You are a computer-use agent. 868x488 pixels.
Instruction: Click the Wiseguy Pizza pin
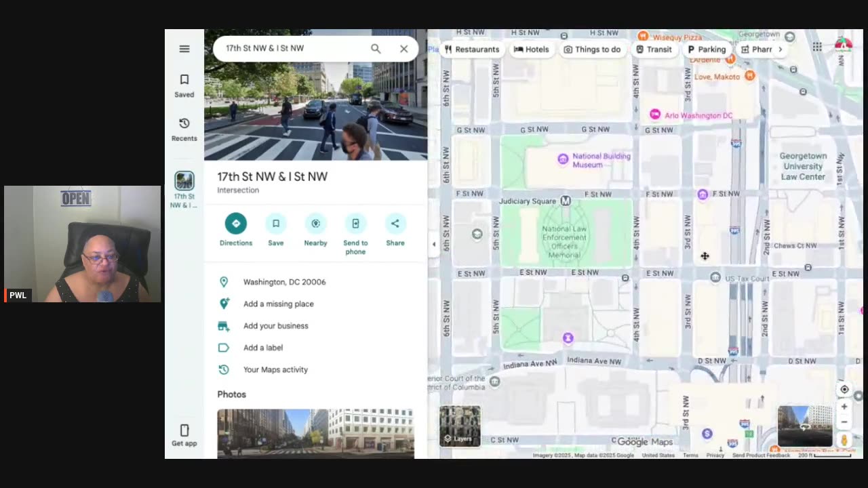(643, 36)
